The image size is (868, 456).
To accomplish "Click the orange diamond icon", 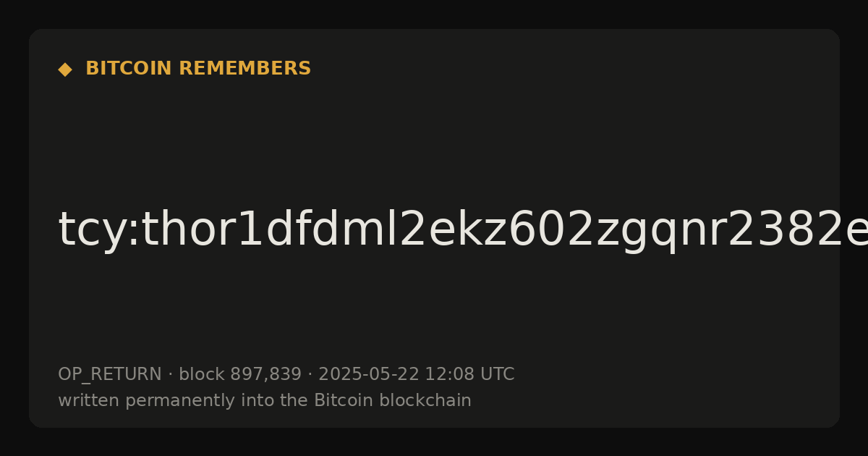I will (x=64, y=69).
